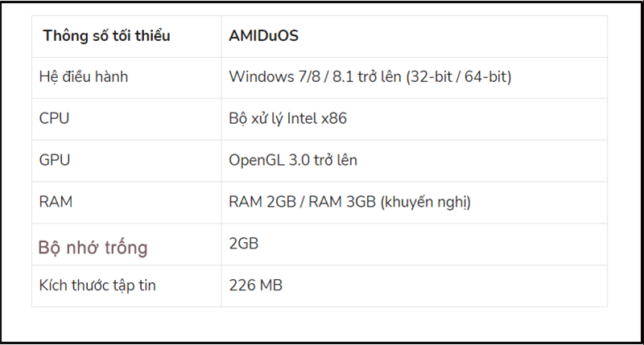Select the "AMIDuOS" column header
The width and height of the screenshot is (644, 345).
(x=264, y=36)
